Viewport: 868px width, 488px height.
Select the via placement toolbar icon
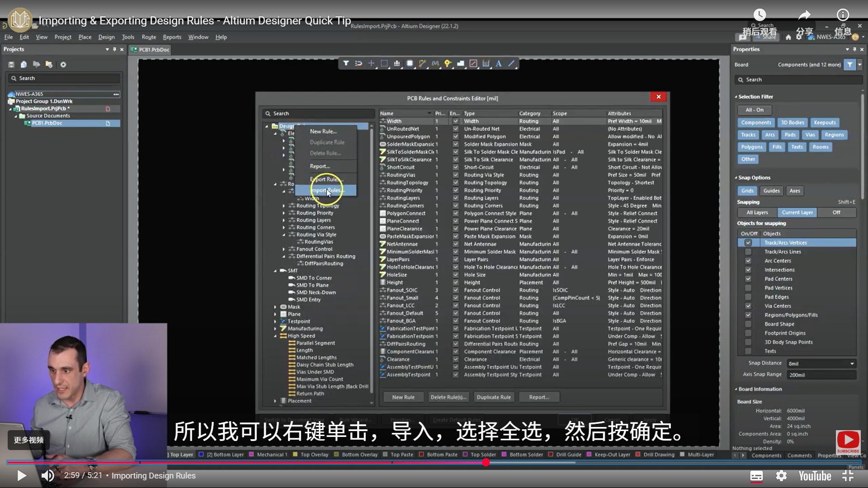[x=448, y=64]
